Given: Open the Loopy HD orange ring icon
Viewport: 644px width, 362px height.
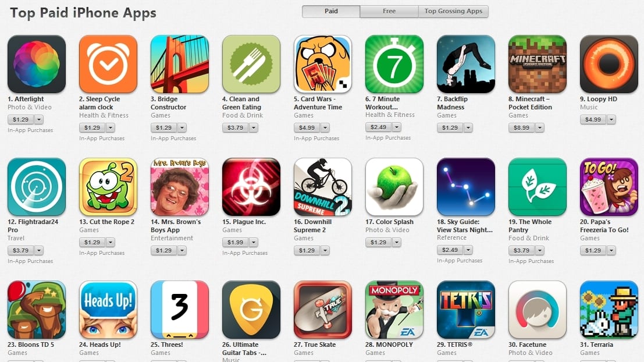Looking at the screenshot, I should coord(609,64).
